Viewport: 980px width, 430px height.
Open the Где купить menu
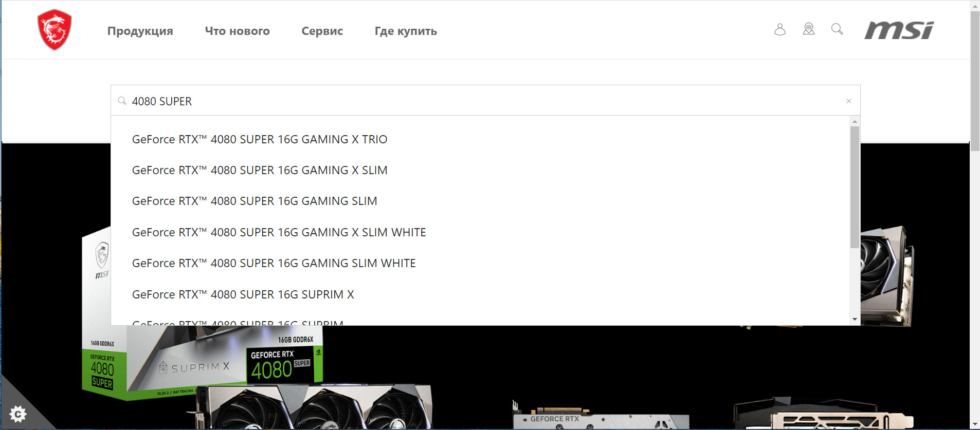406,31
